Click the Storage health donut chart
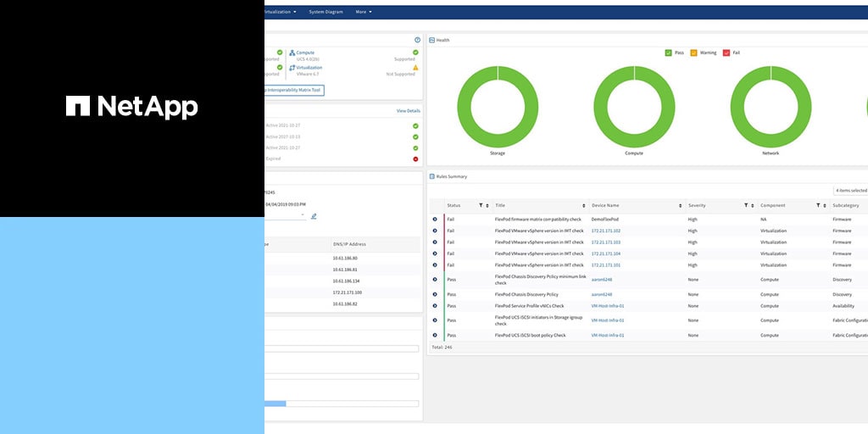The image size is (868, 434). pyautogui.click(x=498, y=106)
